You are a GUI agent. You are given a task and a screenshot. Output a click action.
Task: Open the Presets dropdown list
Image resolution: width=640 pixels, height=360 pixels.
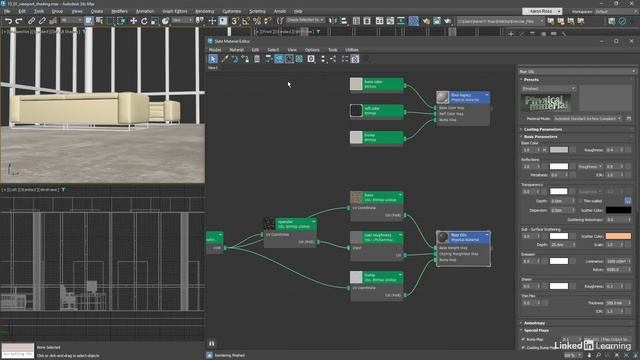(x=549, y=88)
